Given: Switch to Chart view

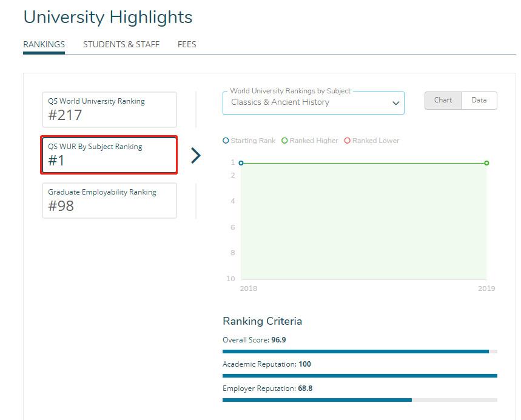Looking at the screenshot, I should tap(443, 101).
